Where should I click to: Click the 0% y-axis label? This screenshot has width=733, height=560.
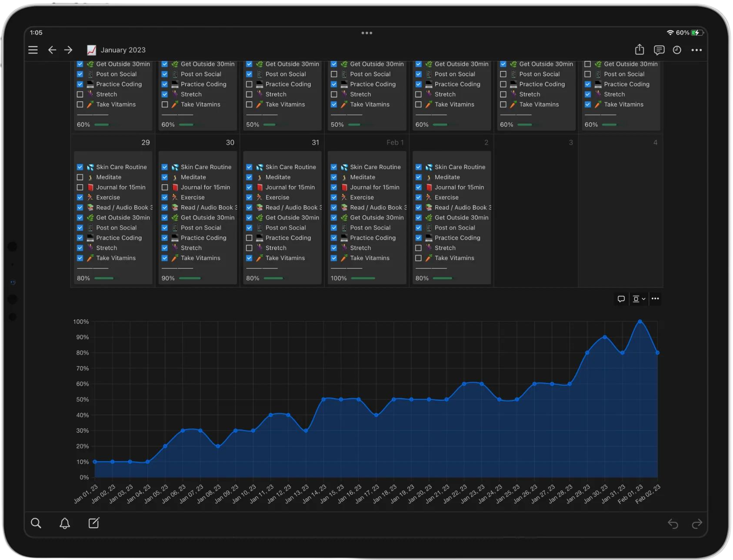click(84, 477)
